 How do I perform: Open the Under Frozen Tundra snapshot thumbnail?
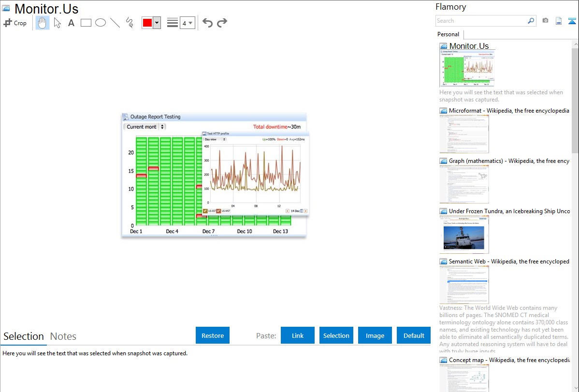pos(464,234)
